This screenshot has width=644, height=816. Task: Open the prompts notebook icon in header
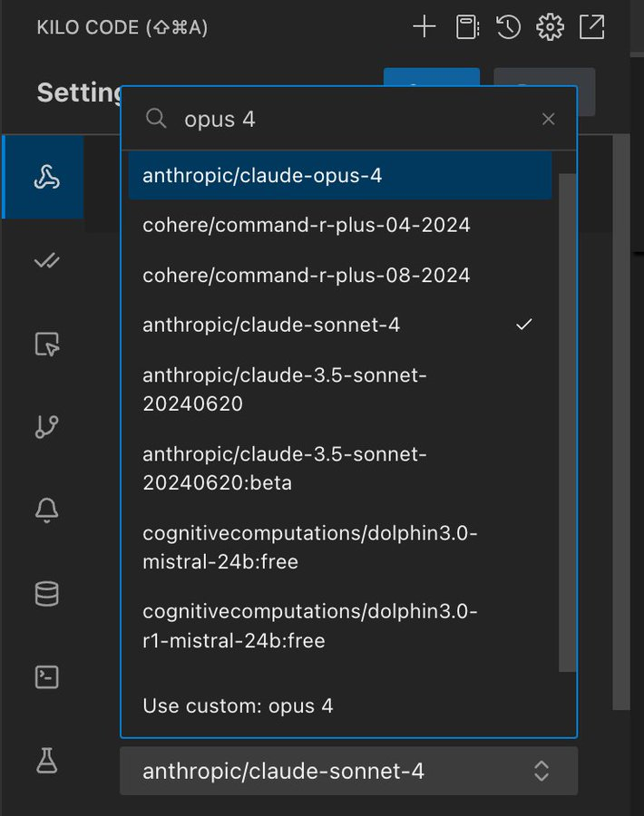[467, 27]
